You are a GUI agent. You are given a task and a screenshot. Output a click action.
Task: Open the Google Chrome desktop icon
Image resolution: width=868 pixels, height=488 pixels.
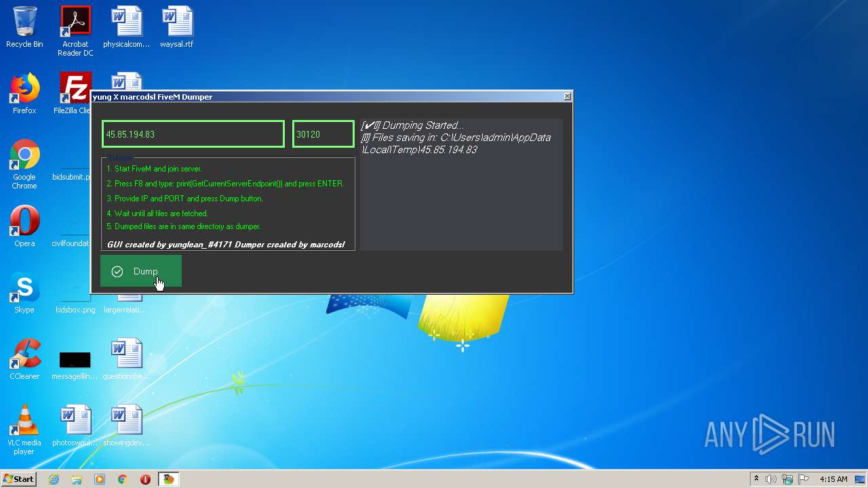[24, 165]
